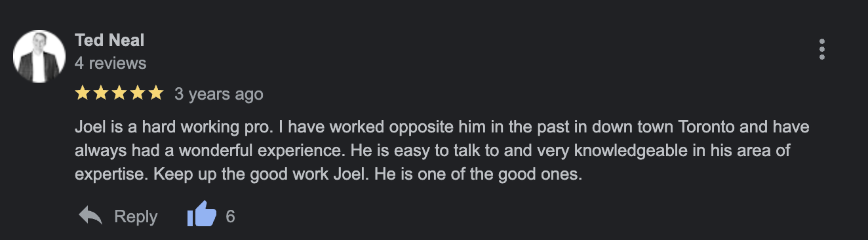Viewport: 868px width, 240px height.
Task: Open the three-dot more options menu
Action: [822, 50]
